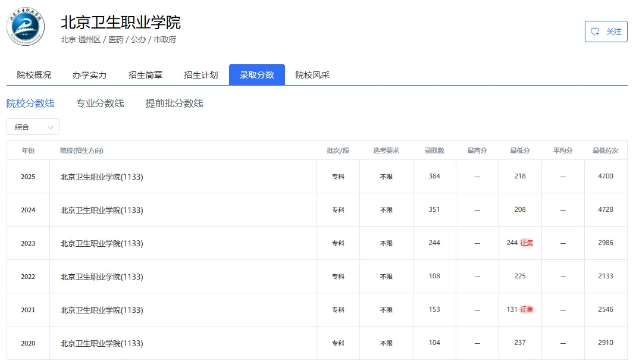Switch to the 招生计划 tab
The height and width of the screenshot is (364, 636).
[201, 75]
